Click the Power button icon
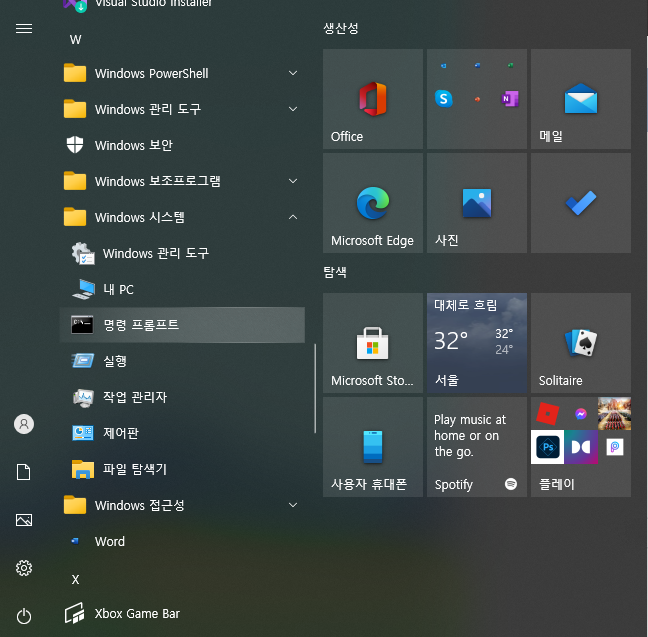The height and width of the screenshot is (637, 648). point(24,616)
